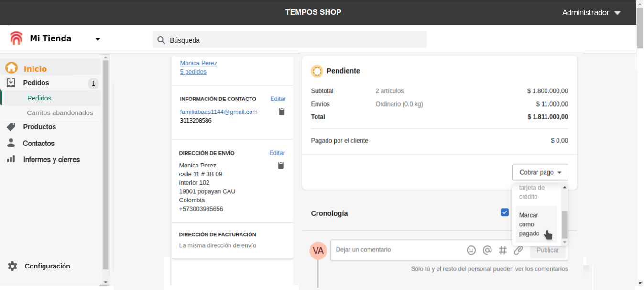Toggle the Cronología checkbox
644x290 pixels.
504,212
